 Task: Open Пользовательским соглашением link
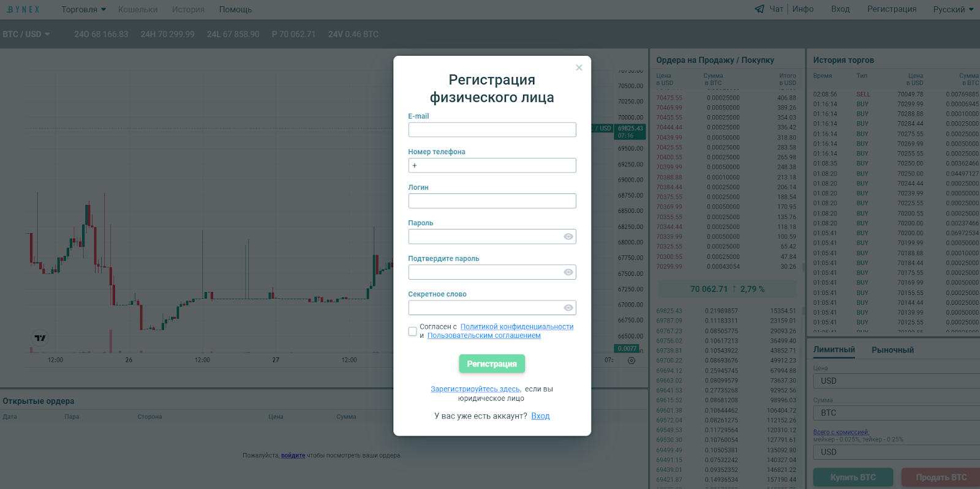[484, 335]
